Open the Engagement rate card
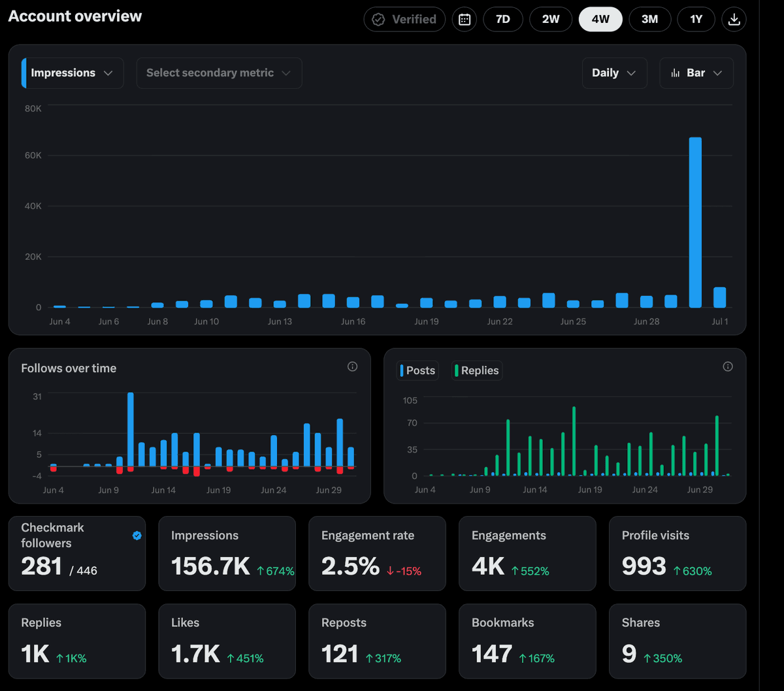784x691 pixels. pos(378,553)
